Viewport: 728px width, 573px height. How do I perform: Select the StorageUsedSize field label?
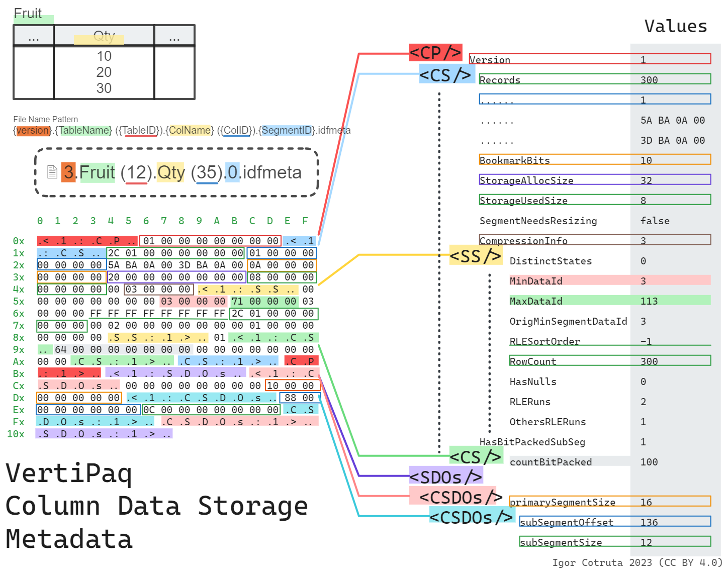pyautogui.click(x=523, y=201)
